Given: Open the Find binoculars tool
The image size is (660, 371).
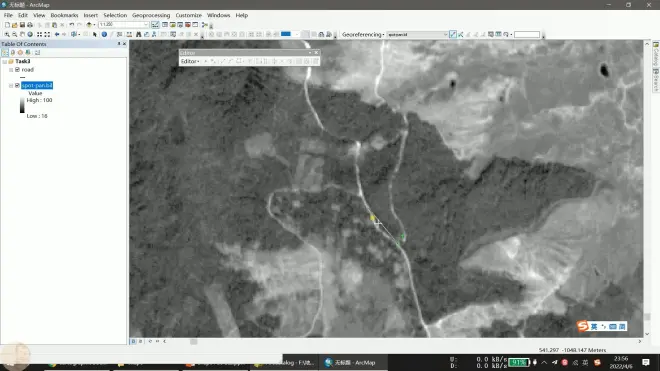Looking at the screenshot, I should 138,35.
